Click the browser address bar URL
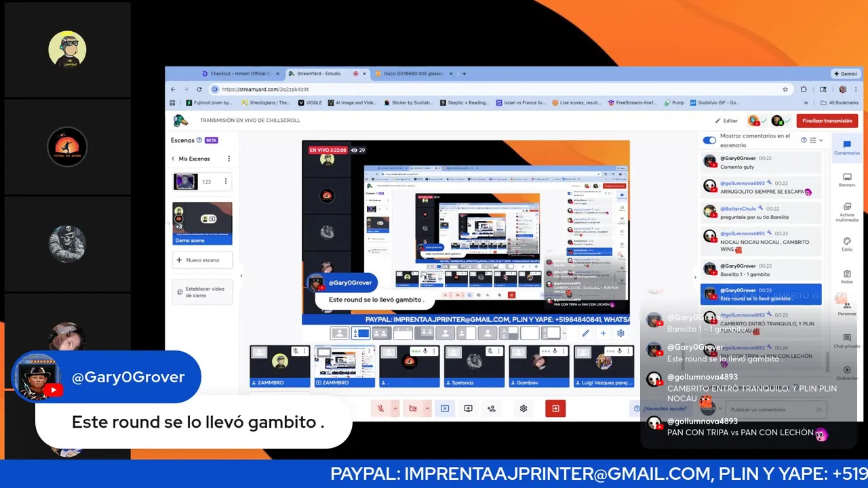This screenshot has width=868, height=488. pos(266,89)
